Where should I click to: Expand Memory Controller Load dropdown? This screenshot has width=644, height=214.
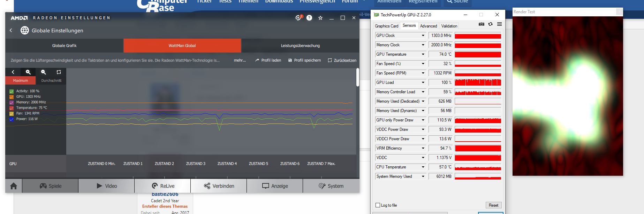(x=423, y=92)
